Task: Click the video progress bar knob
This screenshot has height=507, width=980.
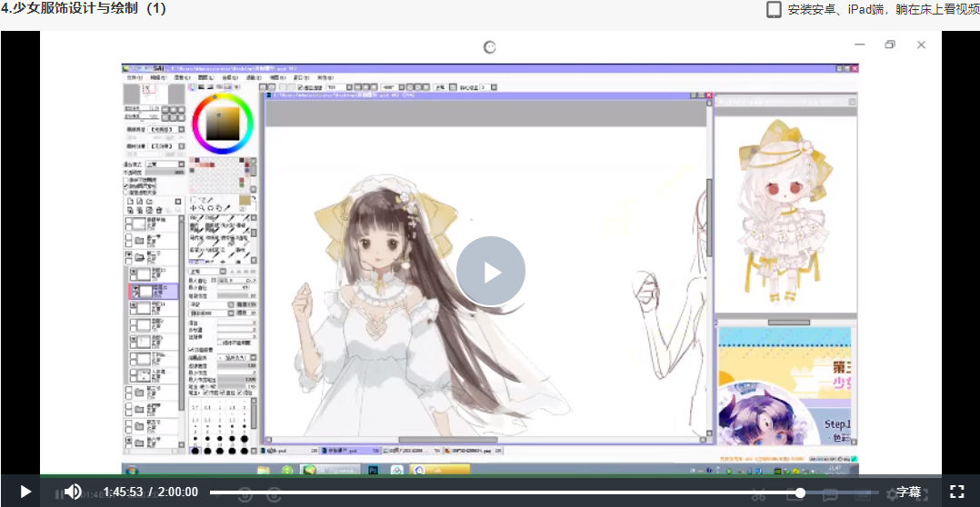Action: 800,492
